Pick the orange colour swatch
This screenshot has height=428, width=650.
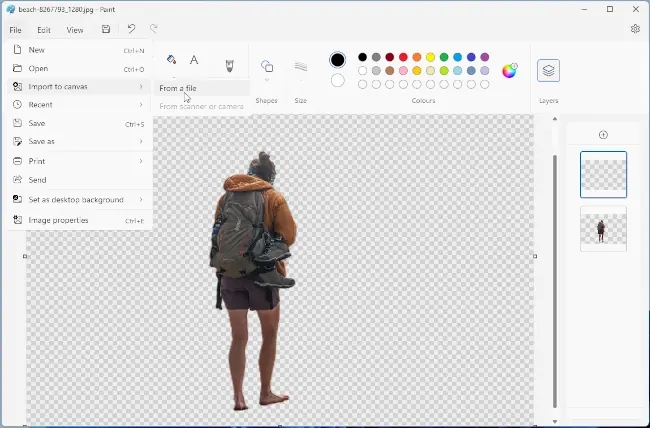tap(417, 57)
